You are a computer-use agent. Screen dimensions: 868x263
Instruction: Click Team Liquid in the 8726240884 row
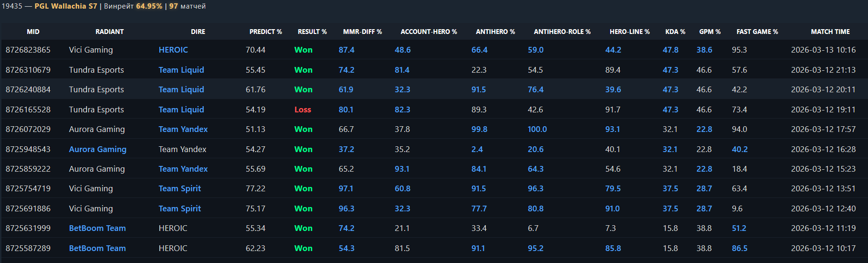coord(181,89)
